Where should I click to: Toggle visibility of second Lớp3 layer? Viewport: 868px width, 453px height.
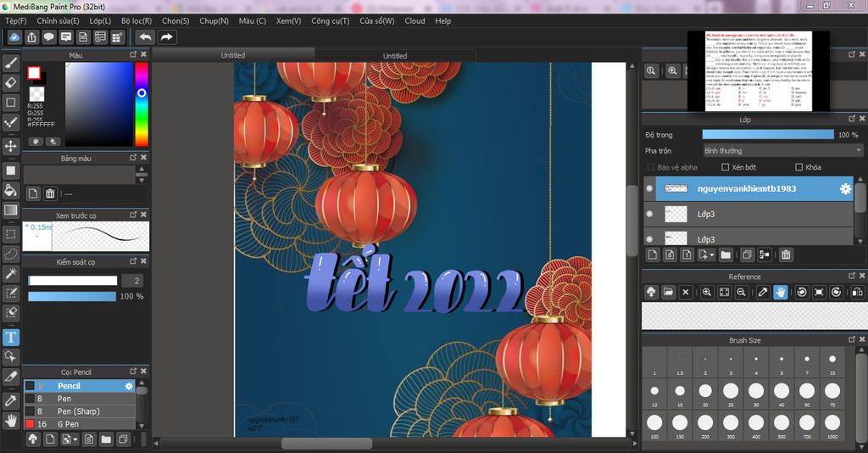[649, 239]
